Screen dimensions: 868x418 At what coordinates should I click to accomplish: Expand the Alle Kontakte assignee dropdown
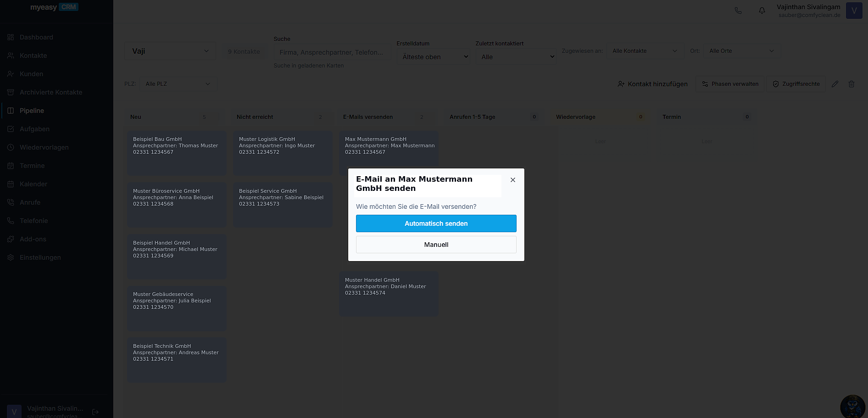(x=645, y=51)
